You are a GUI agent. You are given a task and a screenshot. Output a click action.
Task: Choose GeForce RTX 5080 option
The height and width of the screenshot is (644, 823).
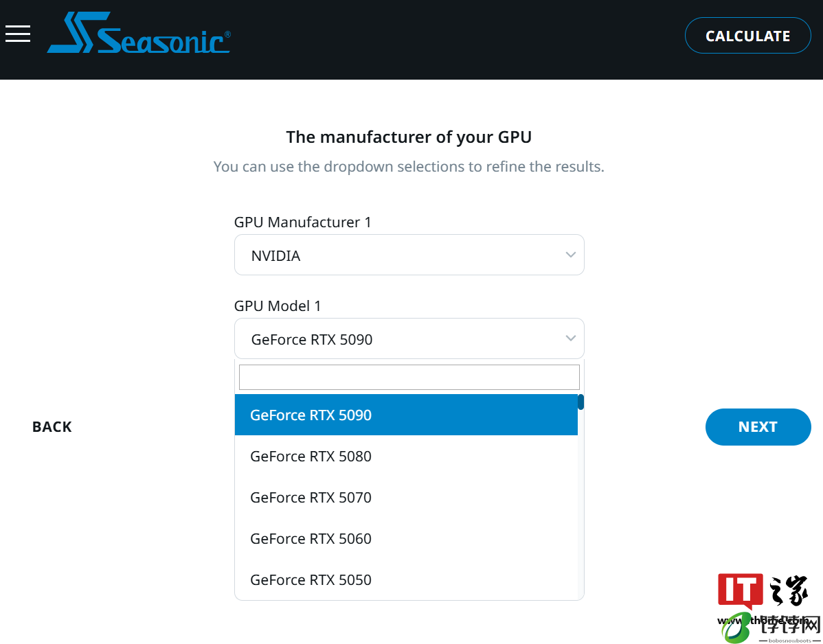[406, 457]
